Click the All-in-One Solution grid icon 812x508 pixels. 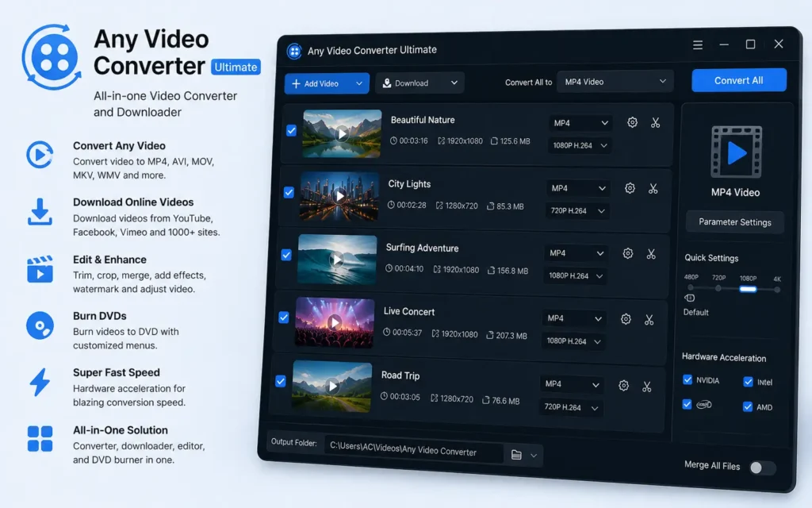click(40, 438)
